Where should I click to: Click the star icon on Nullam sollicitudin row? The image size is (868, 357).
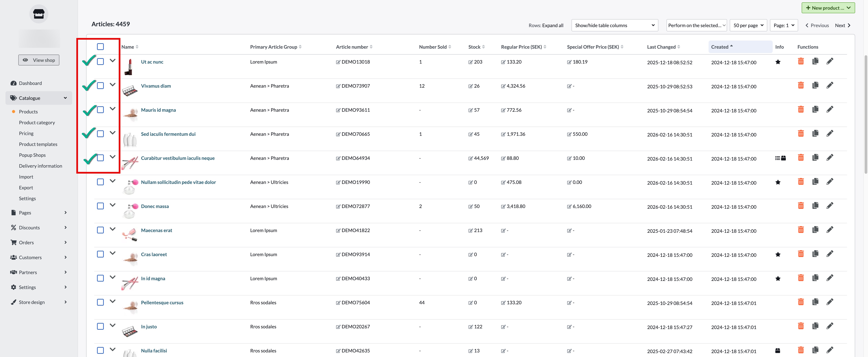[778, 183]
